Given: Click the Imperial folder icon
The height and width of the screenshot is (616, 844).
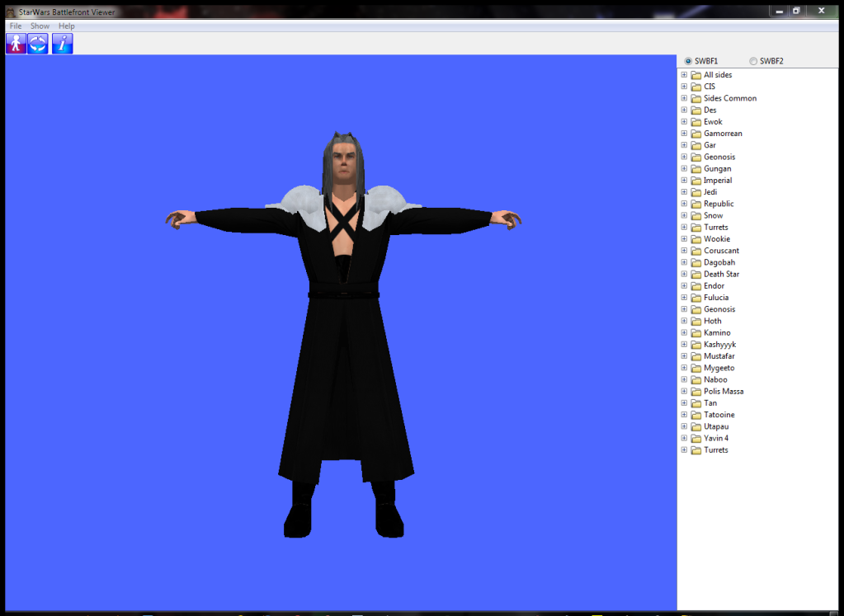Looking at the screenshot, I should 696,181.
